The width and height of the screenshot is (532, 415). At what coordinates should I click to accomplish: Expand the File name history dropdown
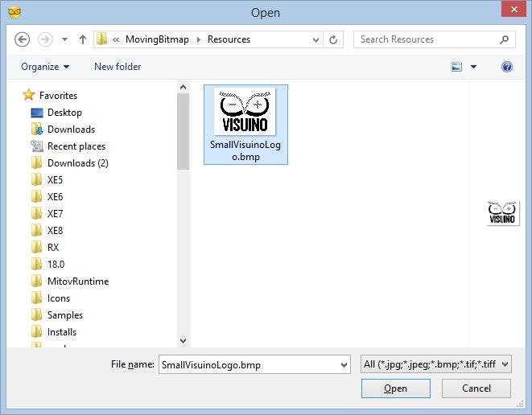point(344,364)
